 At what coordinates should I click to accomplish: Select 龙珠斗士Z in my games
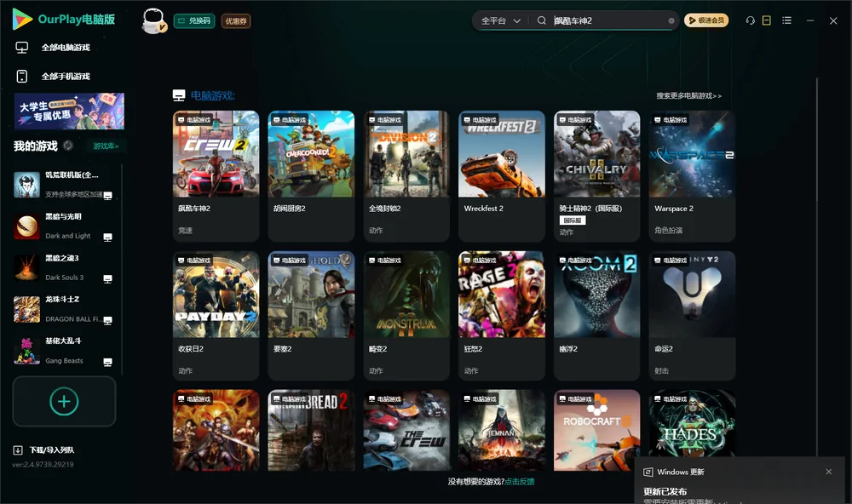click(64, 309)
